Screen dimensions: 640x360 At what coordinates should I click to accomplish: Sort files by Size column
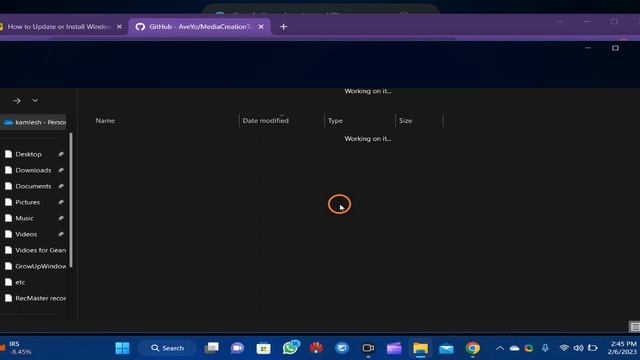click(406, 121)
